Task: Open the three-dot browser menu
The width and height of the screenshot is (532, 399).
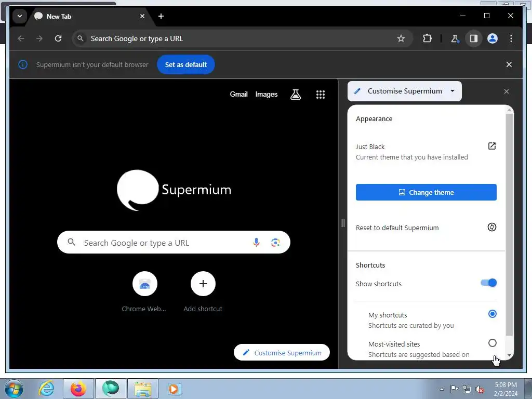Action: pyautogui.click(x=511, y=38)
